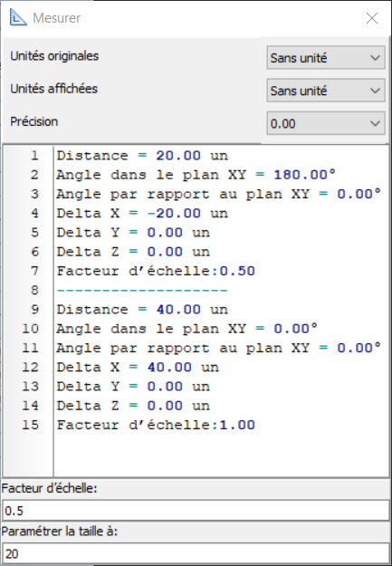Click the Mesurer ruler icon in title bar
The image size is (392, 566).
[x=18, y=17]
